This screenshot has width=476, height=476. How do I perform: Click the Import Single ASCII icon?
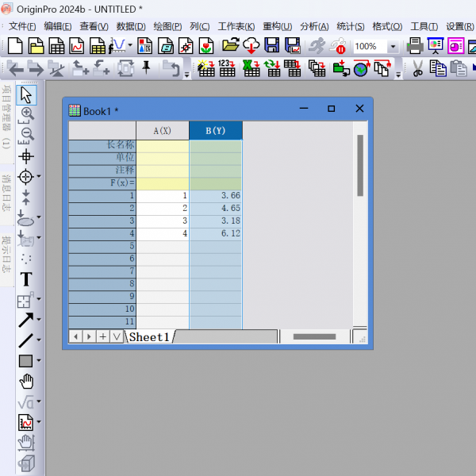pos(227,67)
